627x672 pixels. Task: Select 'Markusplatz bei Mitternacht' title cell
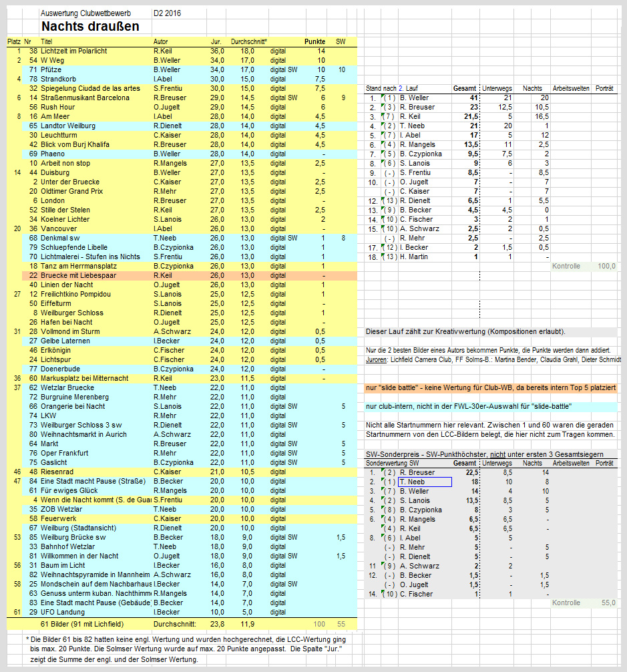coord(85,379)
